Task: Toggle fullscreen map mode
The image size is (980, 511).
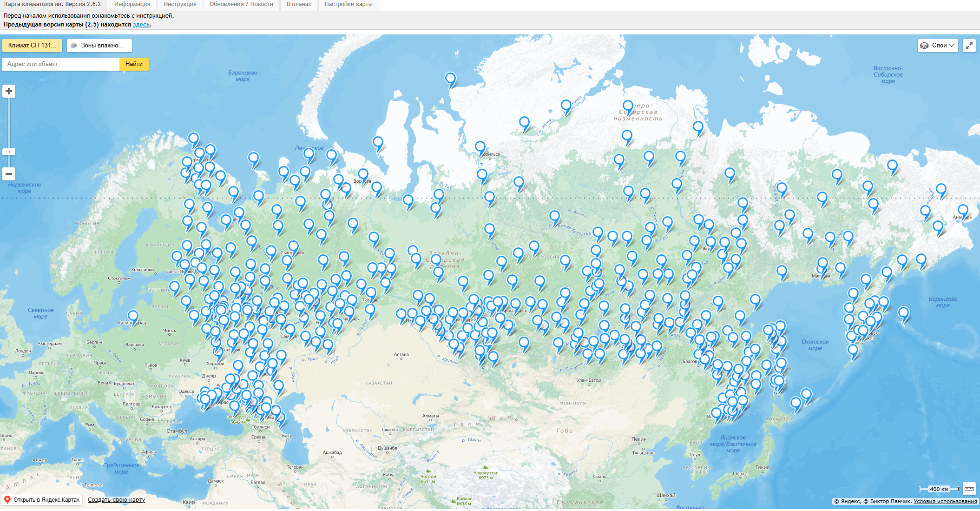Action: pos(969,46)
